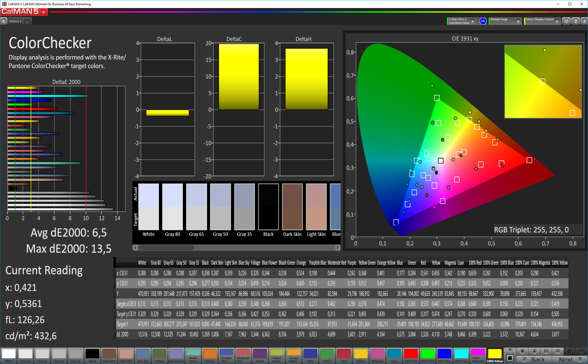Click the play read series button
This screenshot has width=588, height=364.
[534, 351]
